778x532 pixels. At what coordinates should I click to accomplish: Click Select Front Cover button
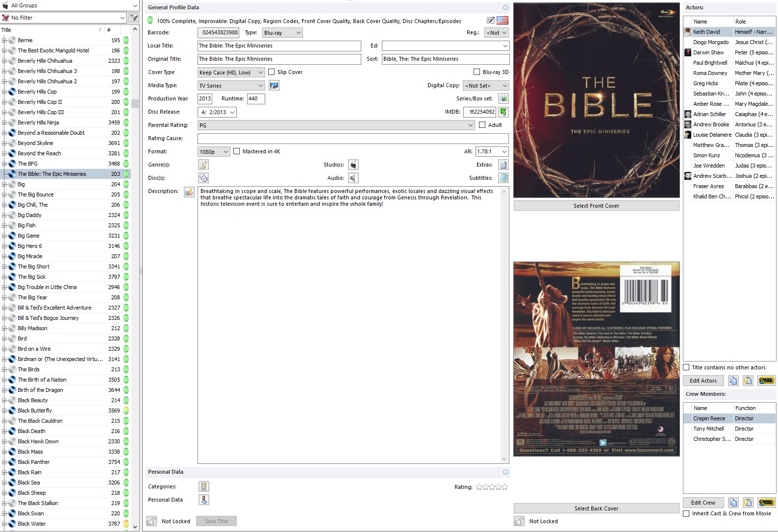point(596,206)
